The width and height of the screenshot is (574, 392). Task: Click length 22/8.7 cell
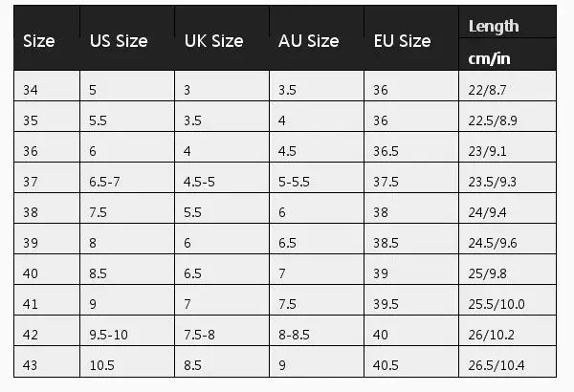(x=507, y=86)
